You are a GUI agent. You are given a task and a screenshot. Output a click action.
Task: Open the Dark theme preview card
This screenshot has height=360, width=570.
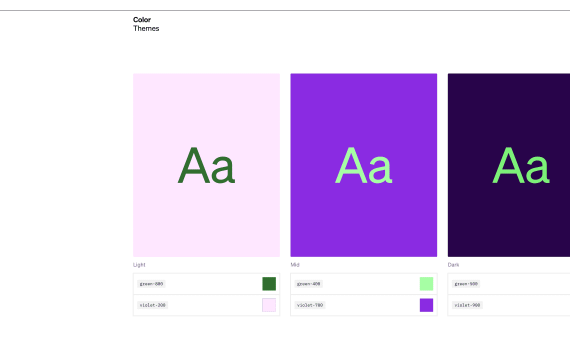(509, 165)
